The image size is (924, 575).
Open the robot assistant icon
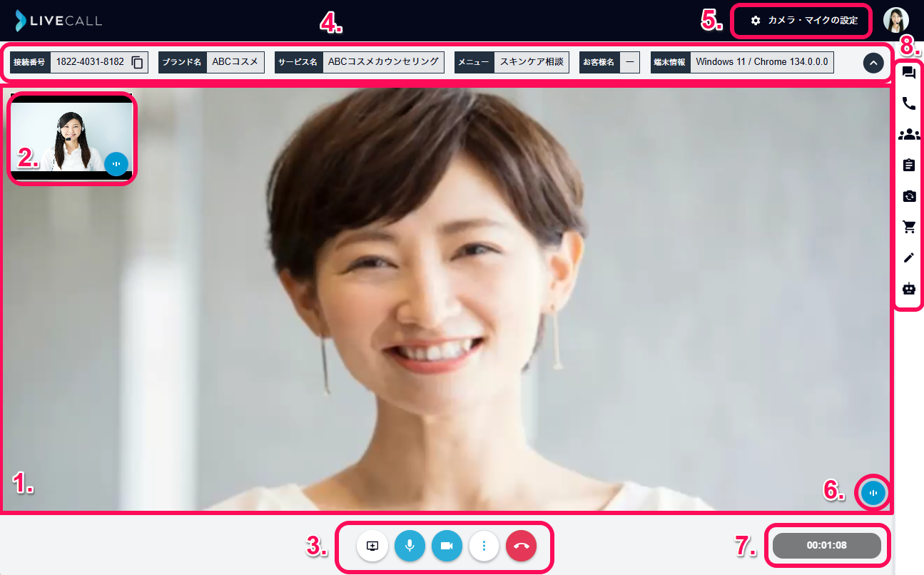tap(908, 288)
